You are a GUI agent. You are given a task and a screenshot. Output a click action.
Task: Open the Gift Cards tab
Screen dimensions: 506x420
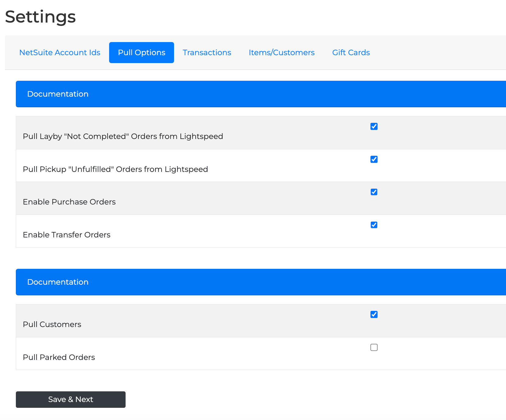[351, 52]
